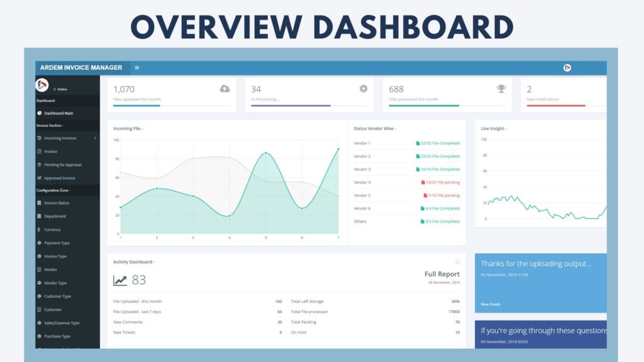The height and width of the screenshot is (362, 644).
Task: Go to Pending for Approval
Action: [x=62, y=165]
